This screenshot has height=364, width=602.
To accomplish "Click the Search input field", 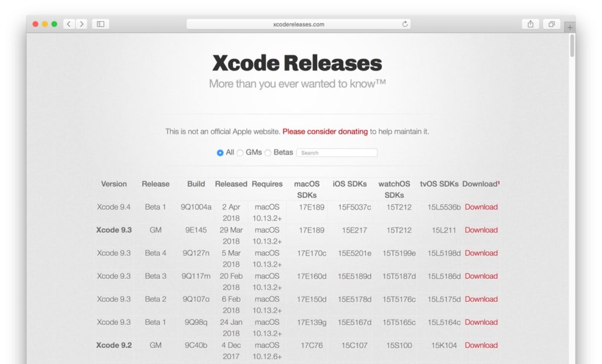I will click(337, 153).
